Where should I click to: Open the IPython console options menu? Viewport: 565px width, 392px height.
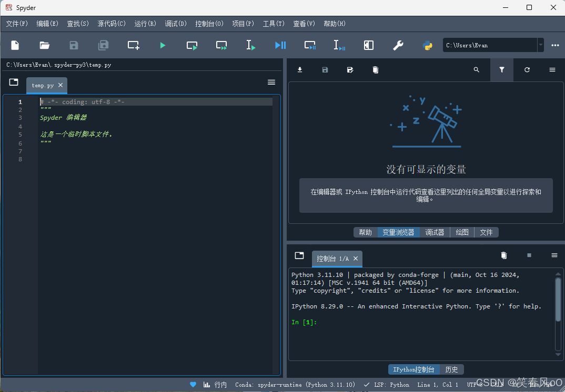click(554, 255)
